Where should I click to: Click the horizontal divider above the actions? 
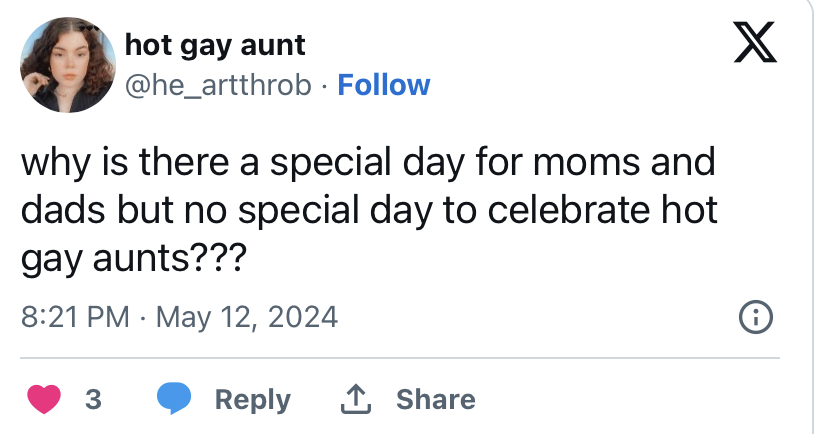click(400, 358)
